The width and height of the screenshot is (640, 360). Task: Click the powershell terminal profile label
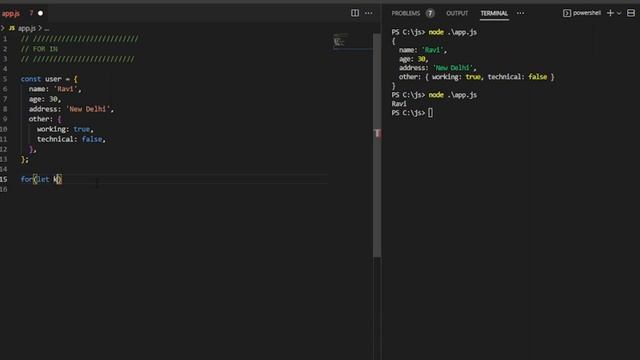tap(587, 13)
